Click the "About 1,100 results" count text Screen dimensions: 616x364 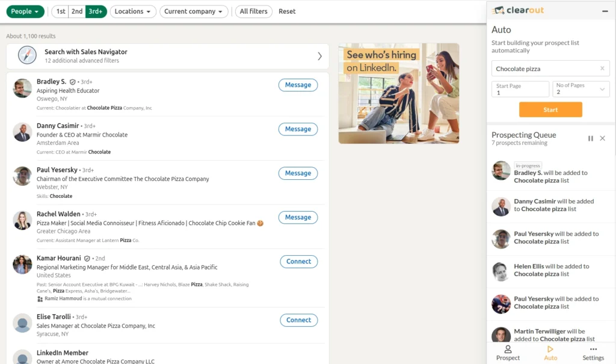click(31, 36)
